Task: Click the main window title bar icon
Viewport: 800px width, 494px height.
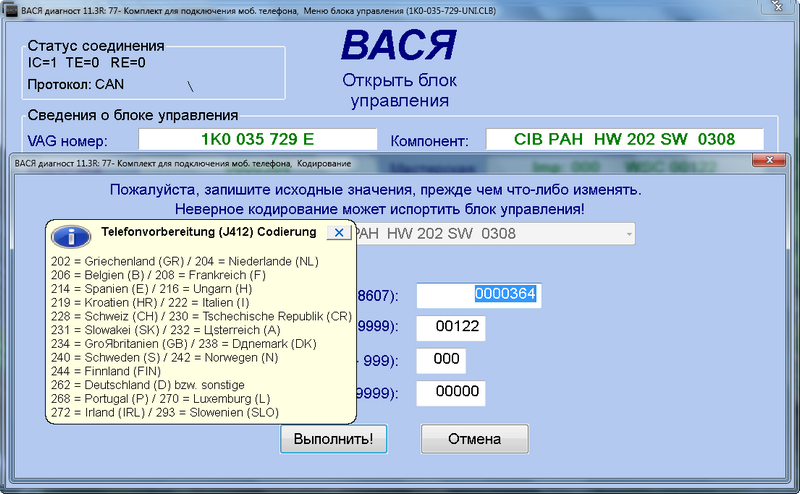Action: click(11, 10)
